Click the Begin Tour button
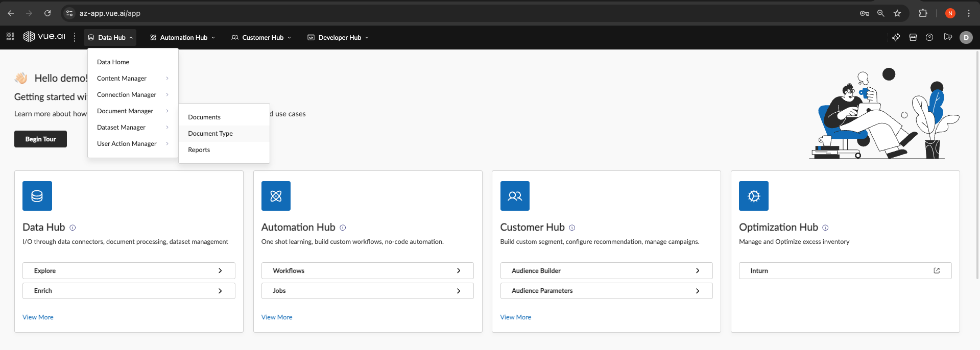This screenshot has height=350, width=980. [40, 139]
